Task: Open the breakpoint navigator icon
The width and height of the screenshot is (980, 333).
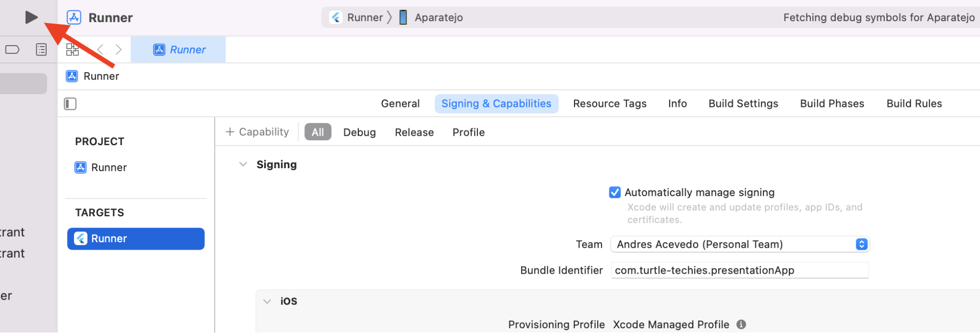Action: (12, 50)
